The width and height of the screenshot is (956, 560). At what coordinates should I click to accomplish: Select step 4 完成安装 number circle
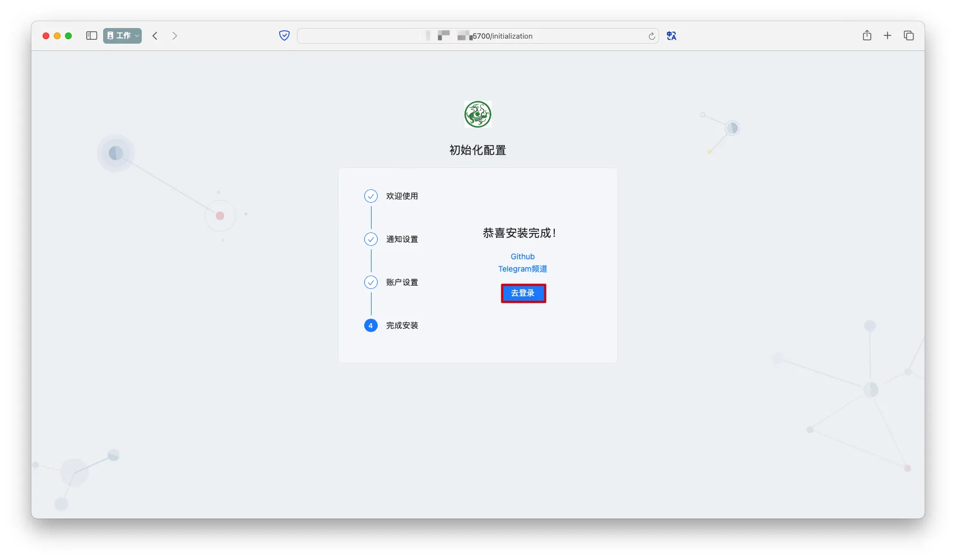(x=371, y=325)
